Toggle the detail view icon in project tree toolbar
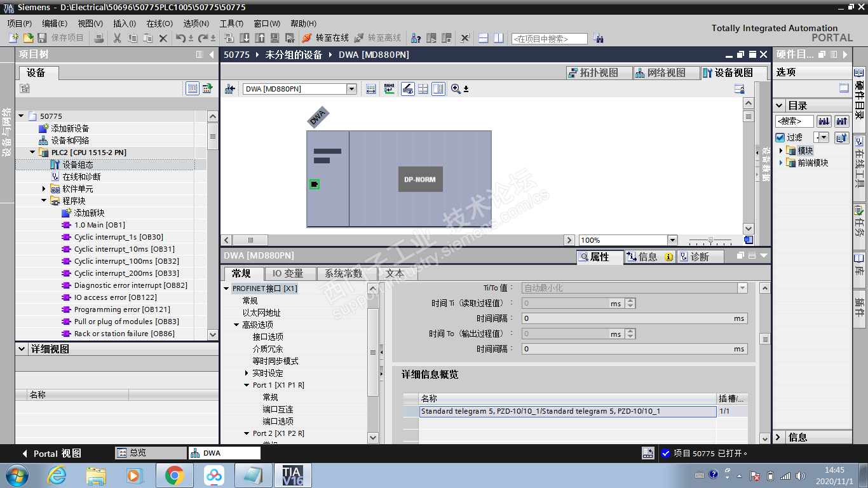This screenshot has width=868, height=488. tap(193, 89)
